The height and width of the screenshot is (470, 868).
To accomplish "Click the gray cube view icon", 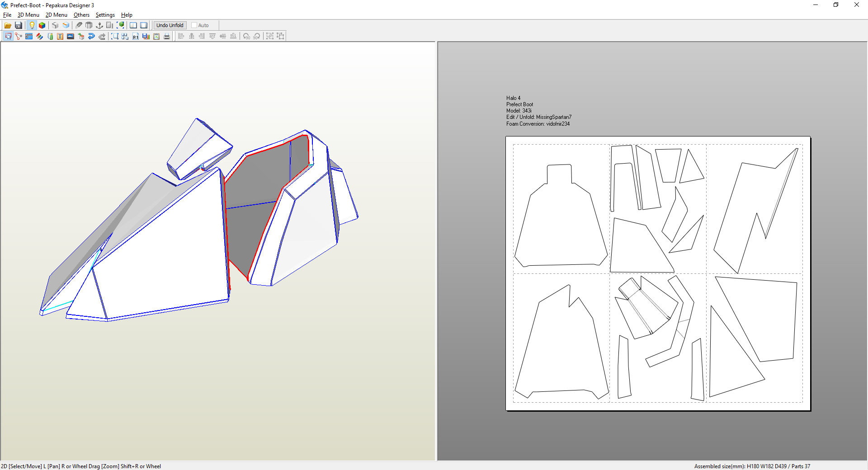I will point(55,25).
